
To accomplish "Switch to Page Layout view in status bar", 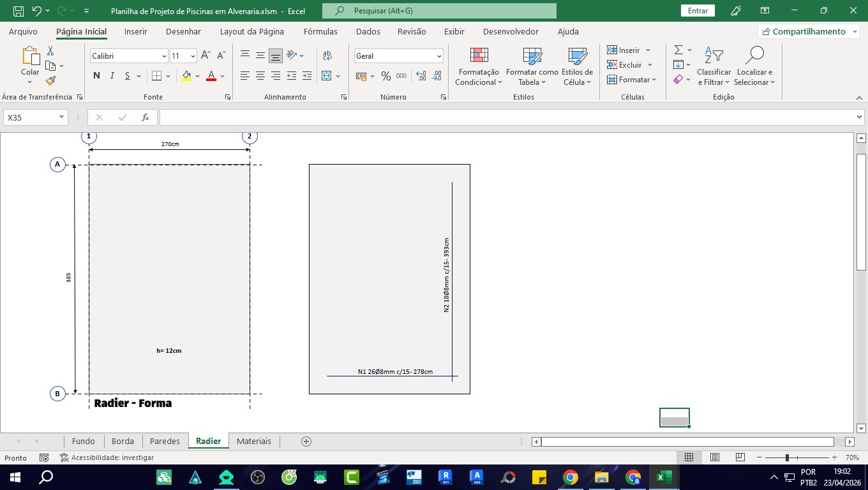I will click(715, 457).
